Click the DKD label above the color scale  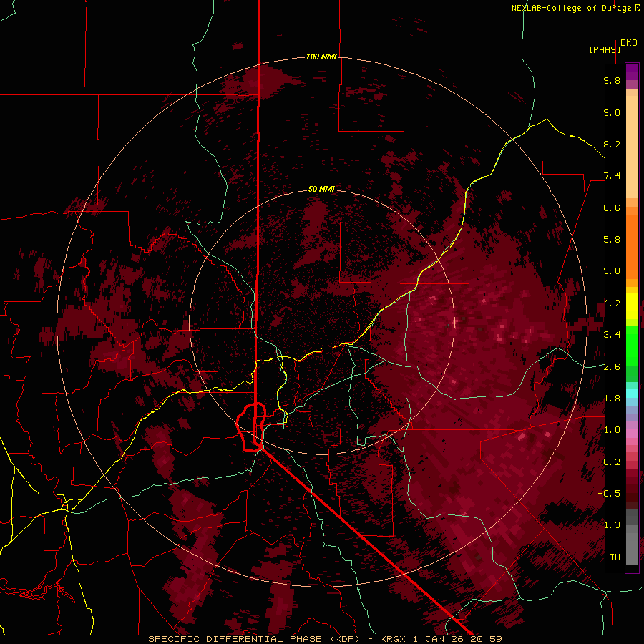click(x=629, y=43)
